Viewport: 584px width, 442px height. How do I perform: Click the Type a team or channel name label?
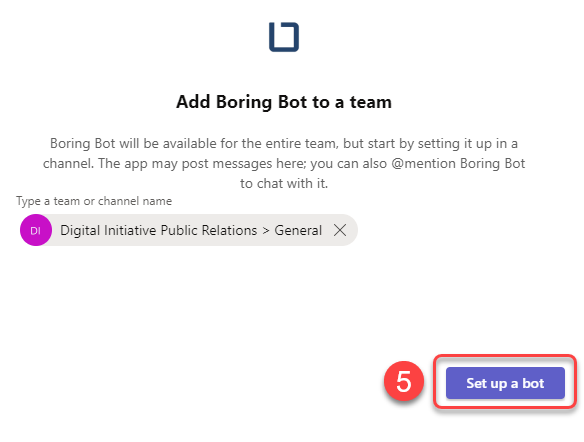[x=94, y=201]
